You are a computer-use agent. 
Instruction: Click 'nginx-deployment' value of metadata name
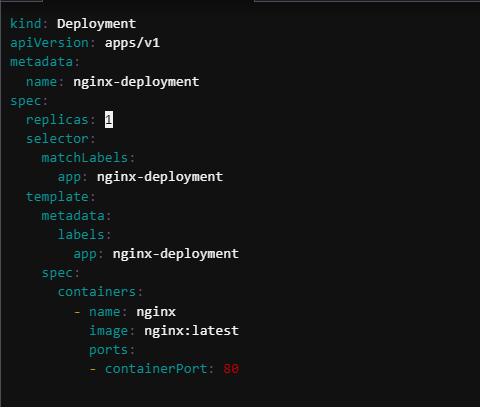point(136,82)
